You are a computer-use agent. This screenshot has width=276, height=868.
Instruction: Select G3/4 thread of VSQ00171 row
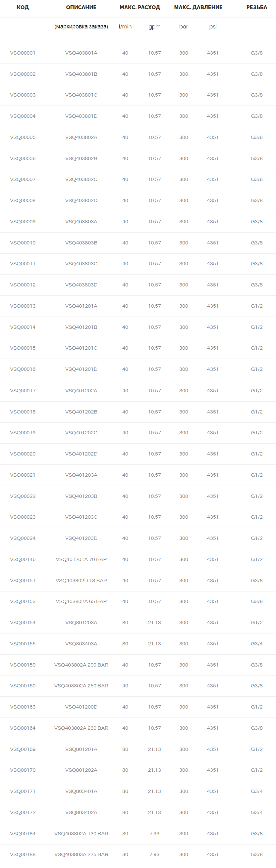[x=256, y=791]
